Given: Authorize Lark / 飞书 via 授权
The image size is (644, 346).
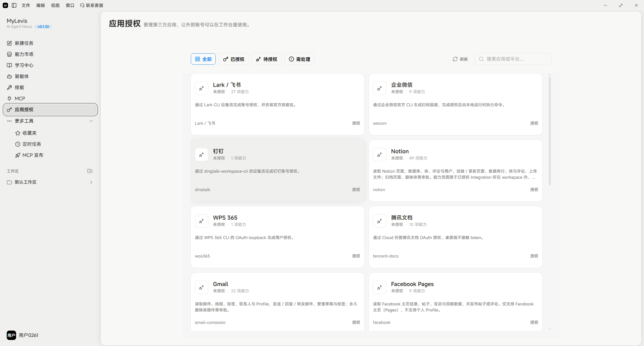Looking at the screenshot, I should click(356, 123).
